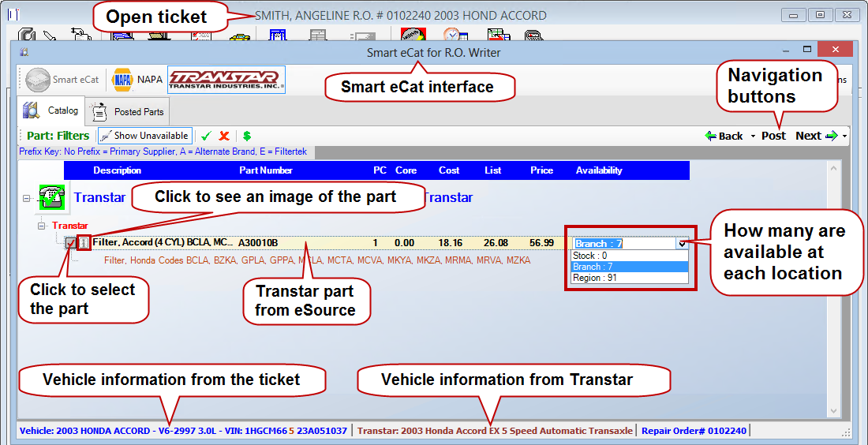Open the availability dropdown arrow
This screenshot has width=868, height=445.
click(x=682, y=244)
